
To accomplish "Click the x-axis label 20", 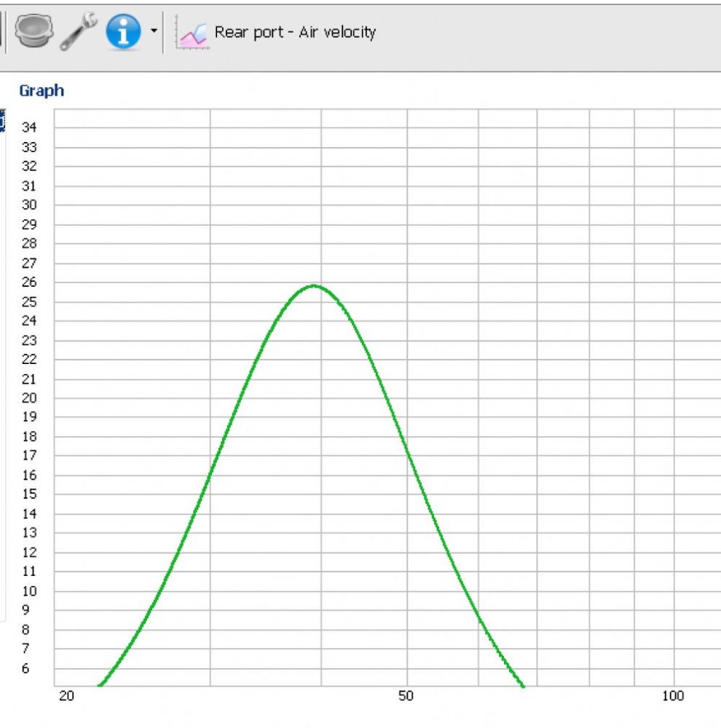I will click(66, 695).
